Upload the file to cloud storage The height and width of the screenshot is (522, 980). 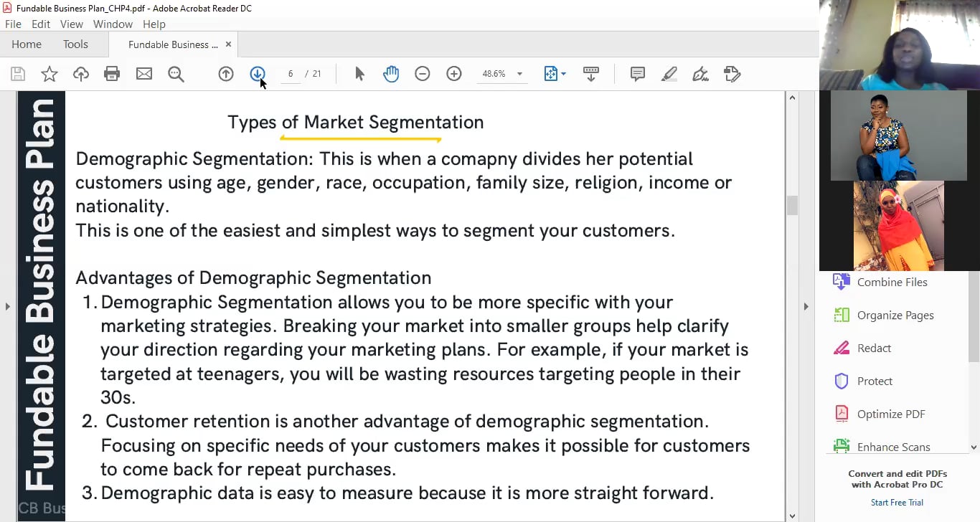pyautogui.click(x=81, y=74)
